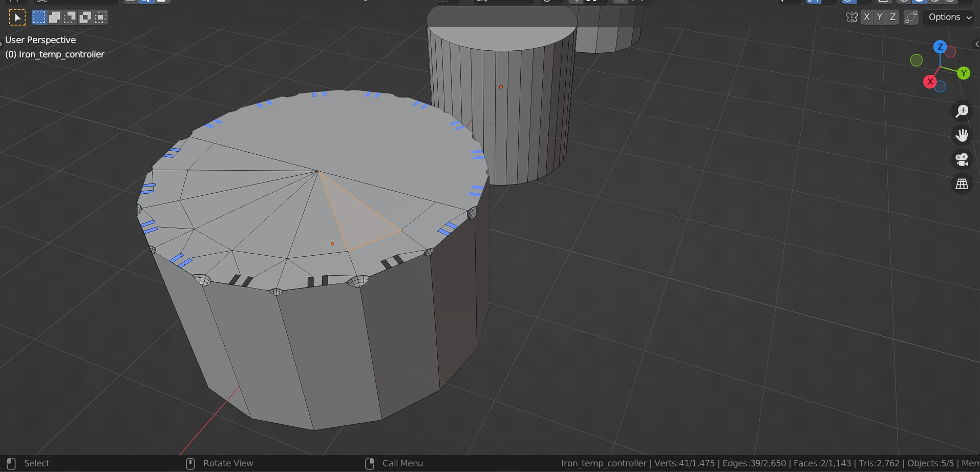Click the 'User Perspective' label
Viewport: 980px width, 472px height.
tap(40, 40)
